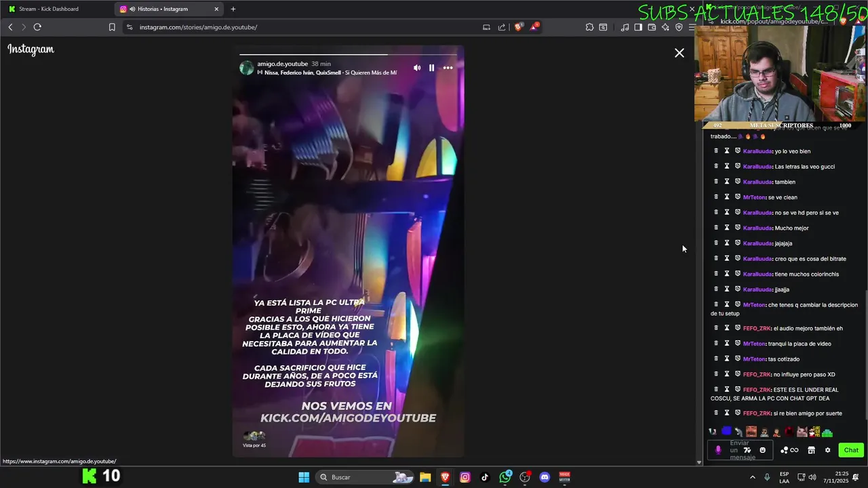This screenshot has height=488, width=868.
Task: Click Karalluuda name on 'yo lo veo bien'
Action: pyautogui.click(x=757, y=151)
